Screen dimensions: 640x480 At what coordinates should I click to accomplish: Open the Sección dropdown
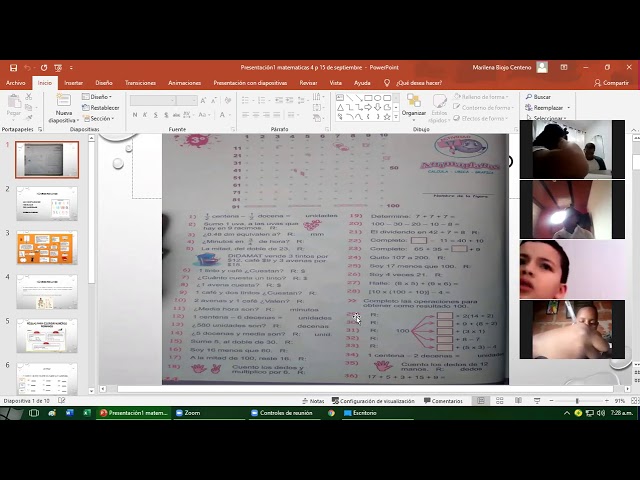[98, 118]
